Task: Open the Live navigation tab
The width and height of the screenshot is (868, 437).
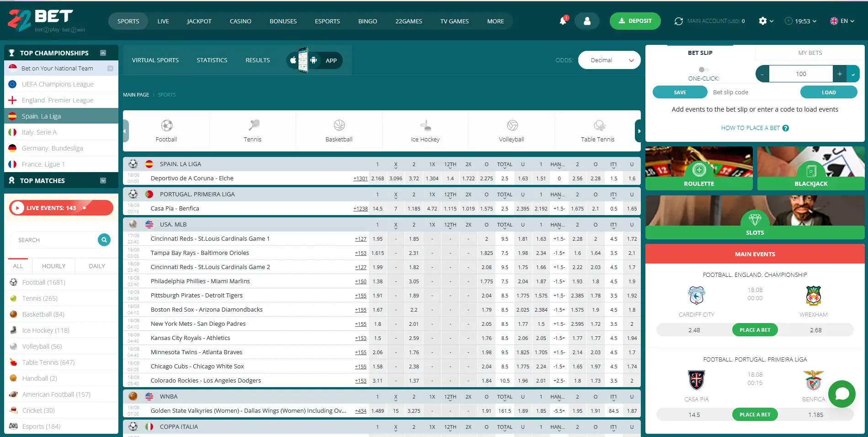Action: pyautogui.click(x=163, y=21)
